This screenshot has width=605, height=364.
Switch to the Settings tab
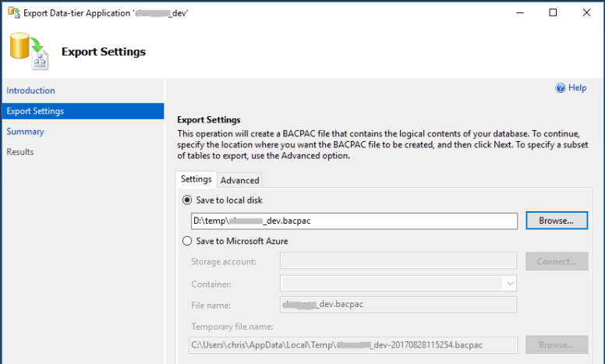(x=196, y=179)
